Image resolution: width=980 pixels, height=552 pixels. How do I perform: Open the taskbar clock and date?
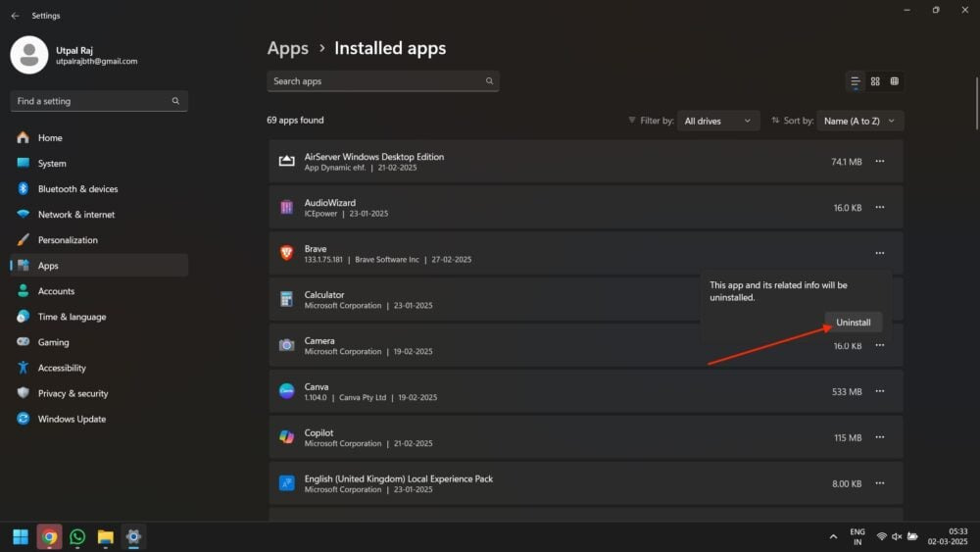click(948, 537)
